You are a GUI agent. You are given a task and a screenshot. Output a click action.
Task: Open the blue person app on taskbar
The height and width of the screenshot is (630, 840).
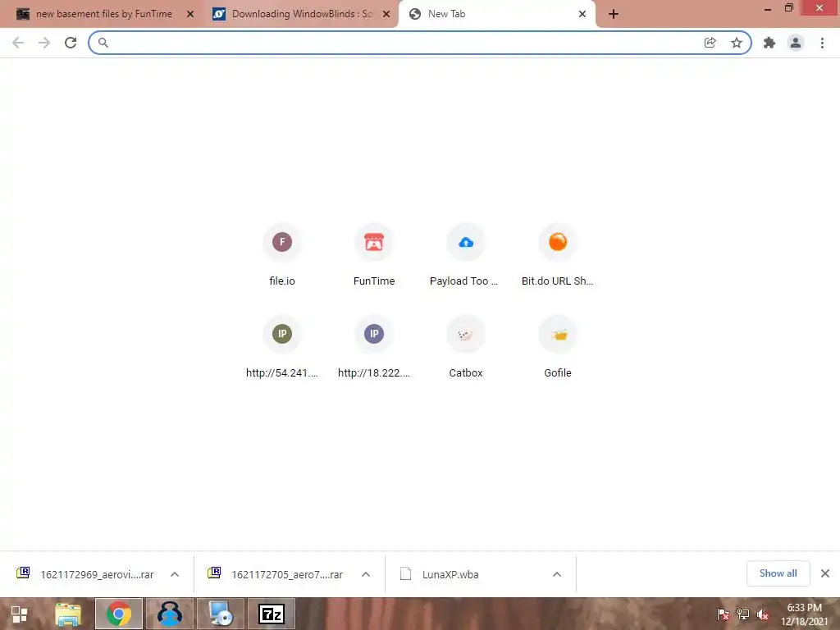coord(169,614)
